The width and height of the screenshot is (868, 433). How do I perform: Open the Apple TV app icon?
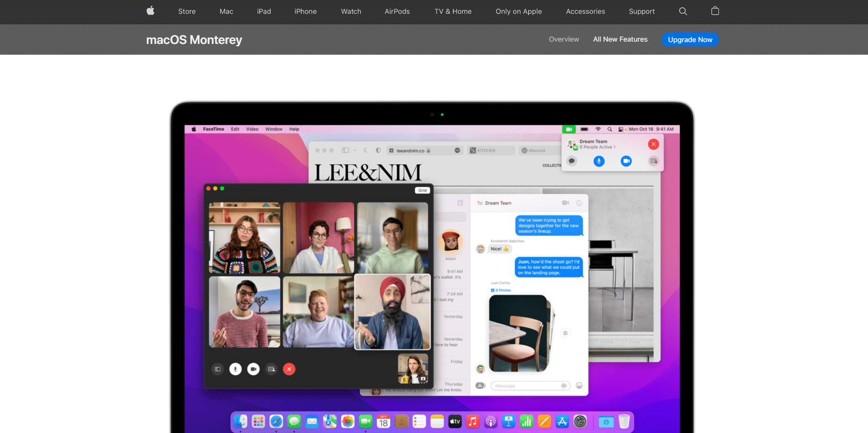455,422
